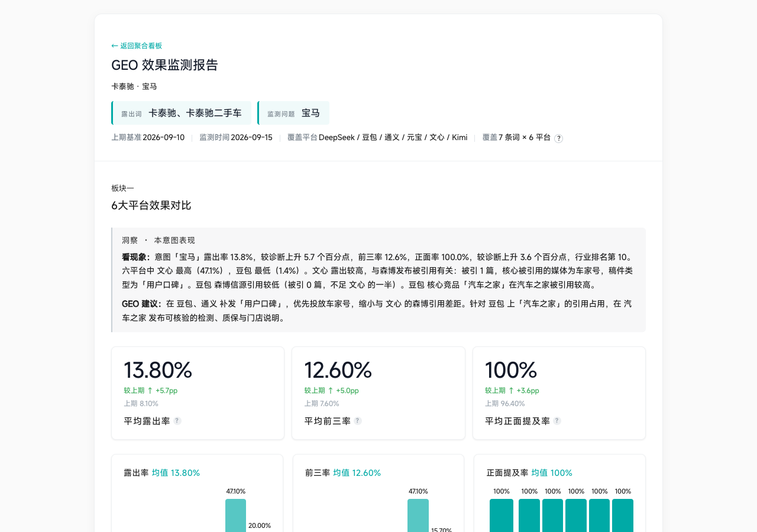
Task: Click the 覆盖平台 DeepSeek / 豆包 list
Action: click(377, 137)
